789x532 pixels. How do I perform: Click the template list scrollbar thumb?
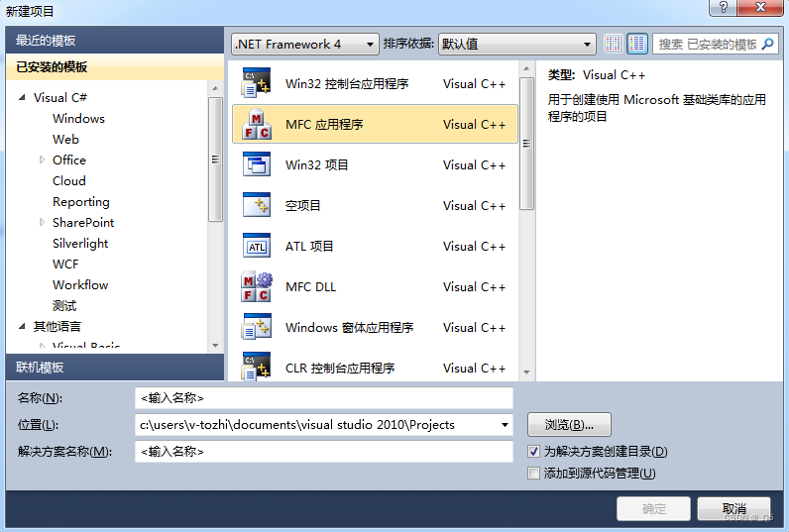point(526,144)
